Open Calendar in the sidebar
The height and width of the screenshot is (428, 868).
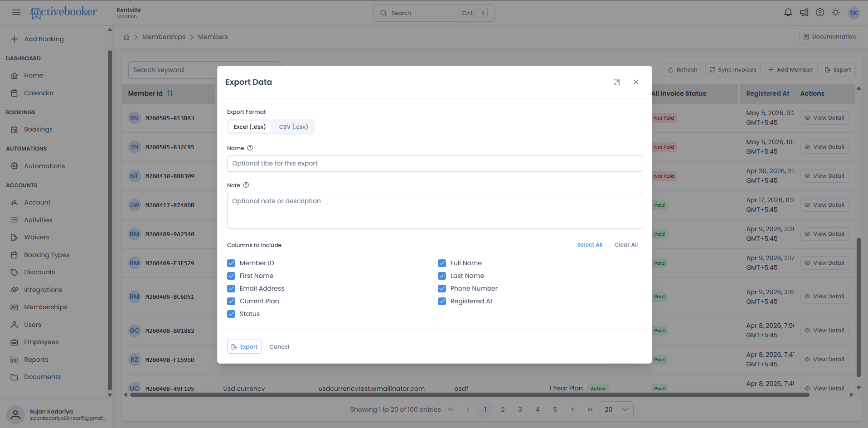tap(39, 93)
